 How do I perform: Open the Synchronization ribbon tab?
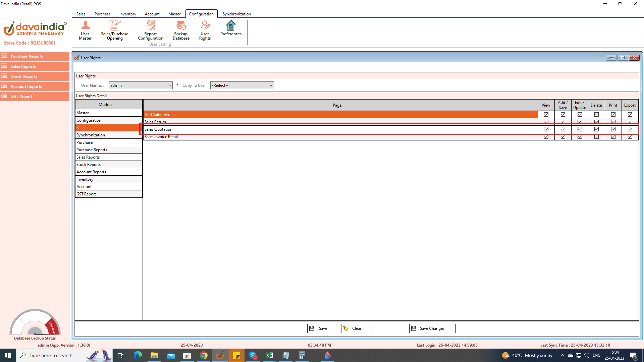coord(236,14)
